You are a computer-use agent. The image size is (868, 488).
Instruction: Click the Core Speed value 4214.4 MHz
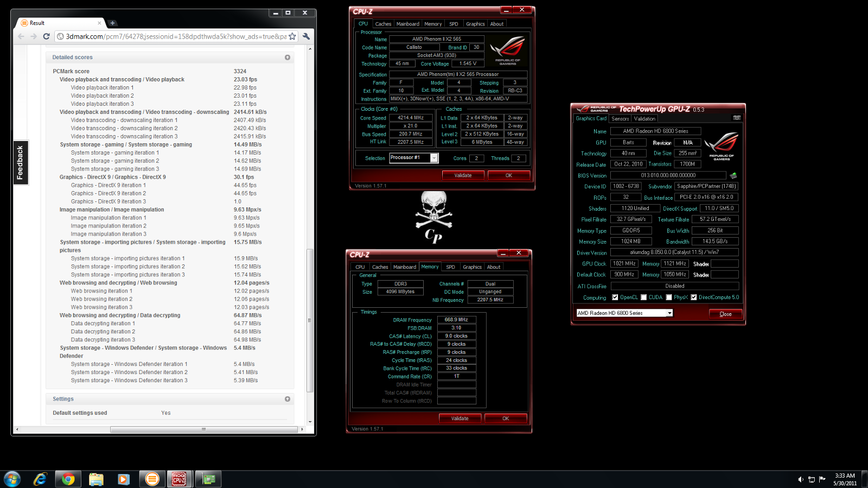pos(411,118)
